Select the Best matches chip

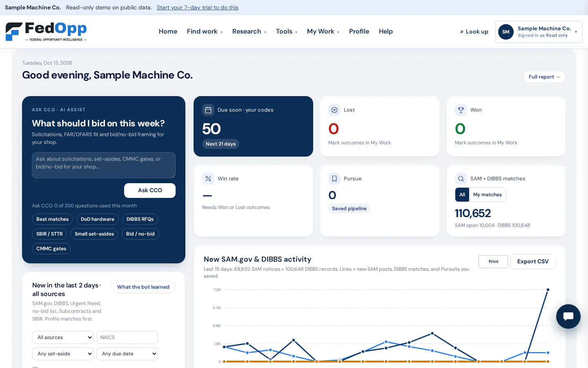pos(52,219)
